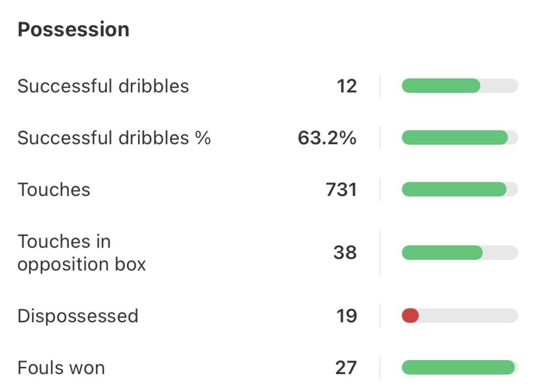Viewport: 537px width, 392px height.
Task: Select the Touches stat label
Action: [54, 190]
